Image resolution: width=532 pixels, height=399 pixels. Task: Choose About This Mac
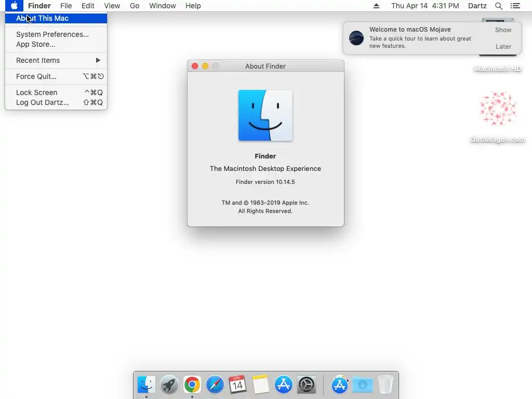[x=56, y=18]
